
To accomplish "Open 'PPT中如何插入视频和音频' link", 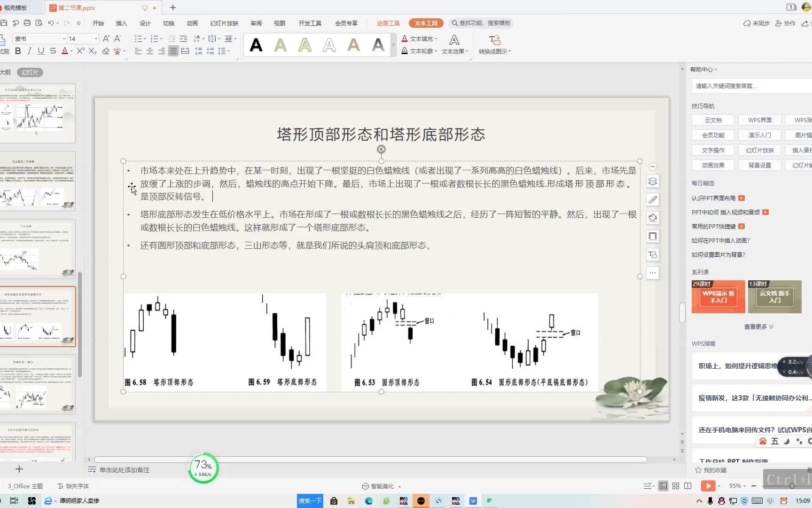I will [x=726, y=212].
